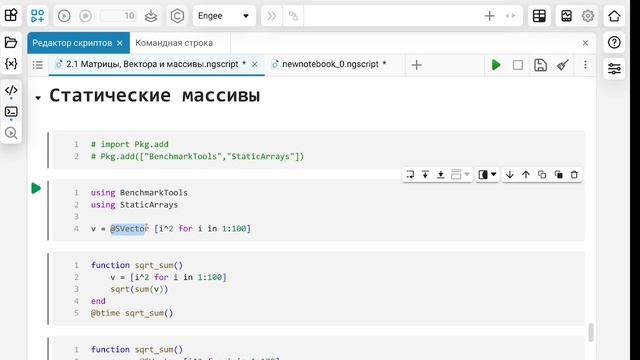The image size is (640, 360).
Task: Close the panel with top-right X
Action: (585, 43)
